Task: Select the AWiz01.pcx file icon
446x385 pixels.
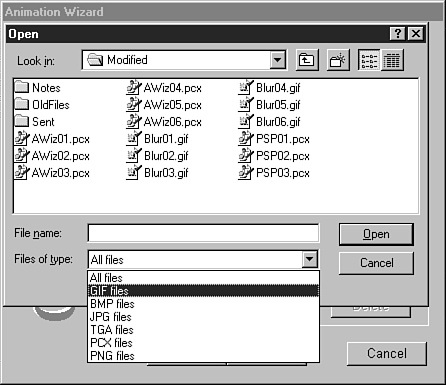Action: 22,138
